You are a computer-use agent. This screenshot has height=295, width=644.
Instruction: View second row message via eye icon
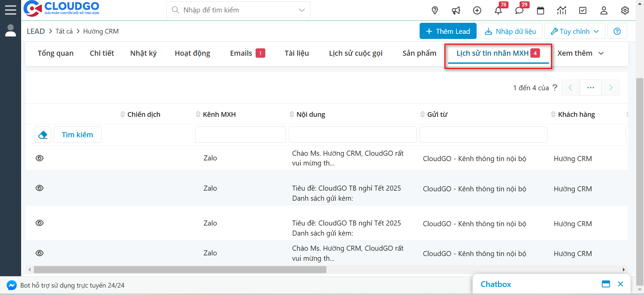point(40,188)
